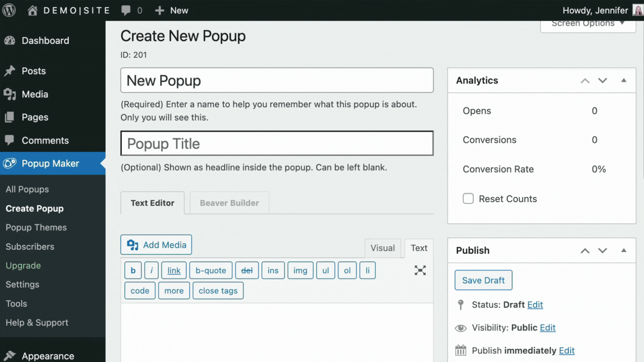Toggle Text editor mode
Image resolution: width=644 pixels, height=362 pixels.
click(418, 247)
